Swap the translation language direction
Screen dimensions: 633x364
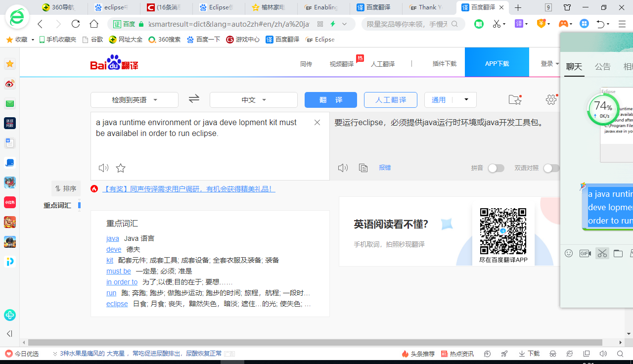(194, 99)
